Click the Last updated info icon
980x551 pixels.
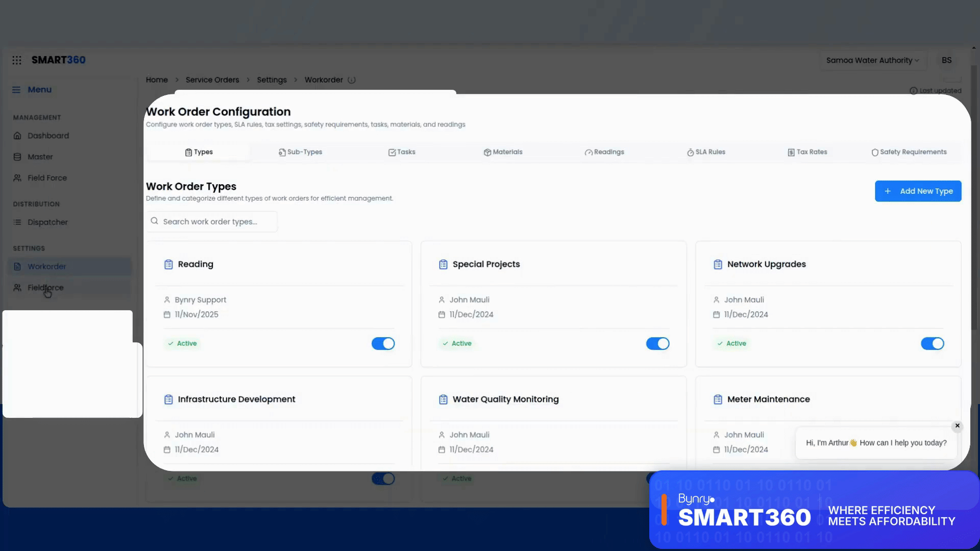tap(914, 91)
